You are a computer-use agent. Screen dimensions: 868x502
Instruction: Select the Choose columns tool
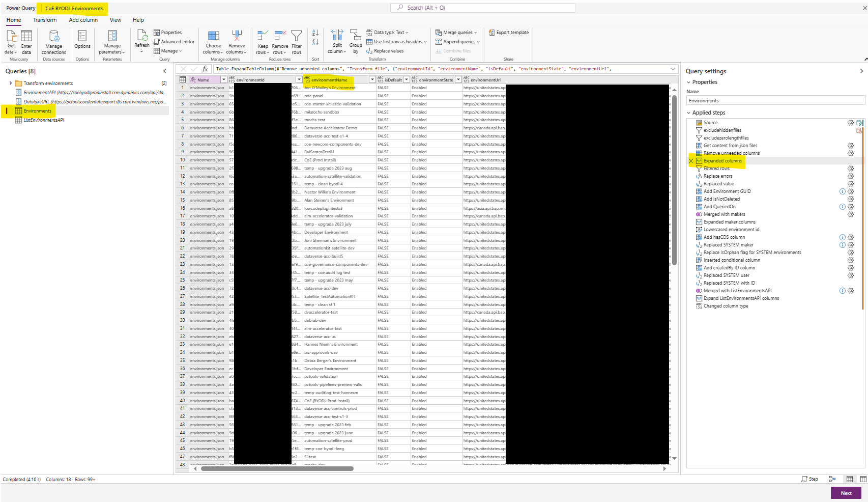[x=213, y=42]
